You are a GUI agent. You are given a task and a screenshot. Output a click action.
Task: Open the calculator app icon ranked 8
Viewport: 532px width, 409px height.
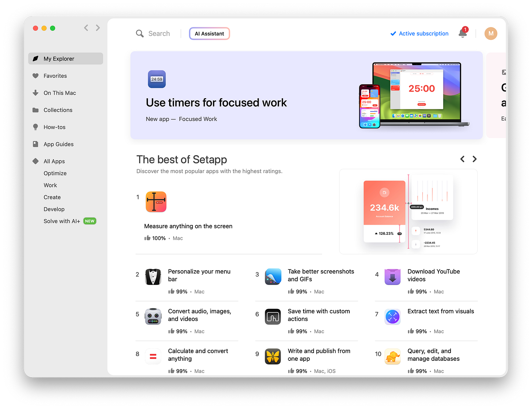pyautogui.click(x=153, y=356)
